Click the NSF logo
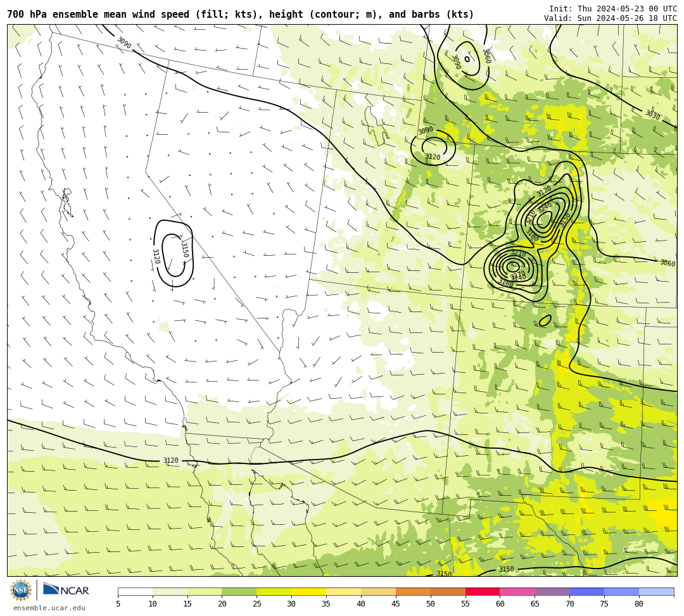This screenshot has width=684, height=616. [20, 591]
